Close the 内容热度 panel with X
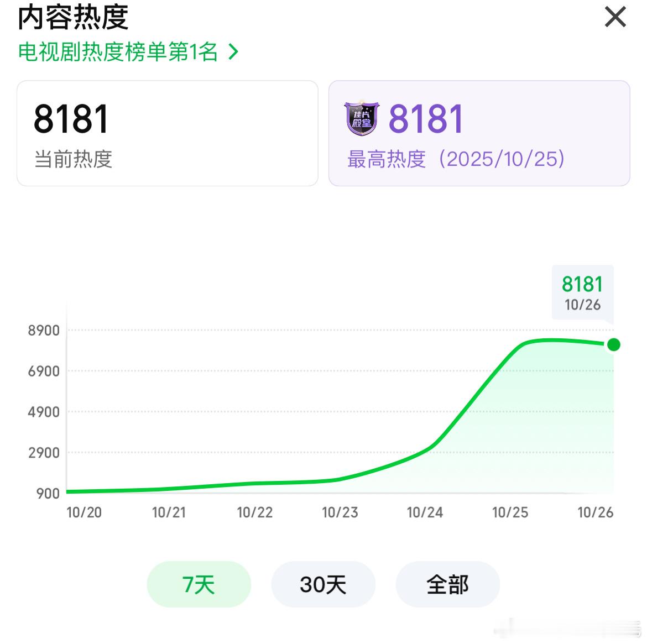 point(615,17)
